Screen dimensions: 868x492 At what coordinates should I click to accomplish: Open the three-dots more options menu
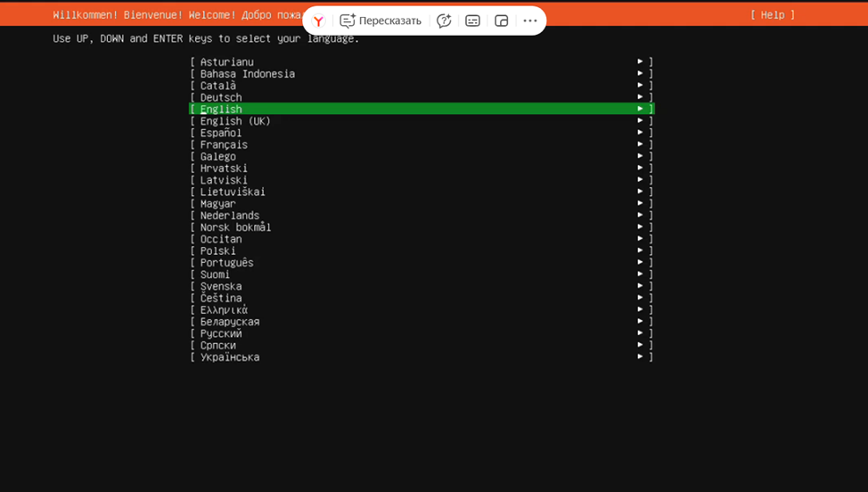click(529, 21)
